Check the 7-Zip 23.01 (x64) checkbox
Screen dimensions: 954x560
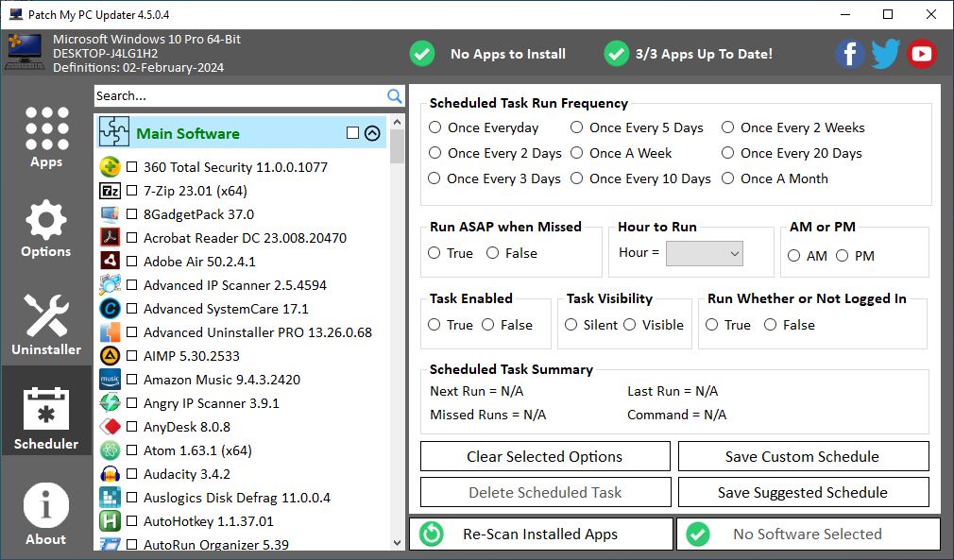pyautogui.click(x=131, y=191)
